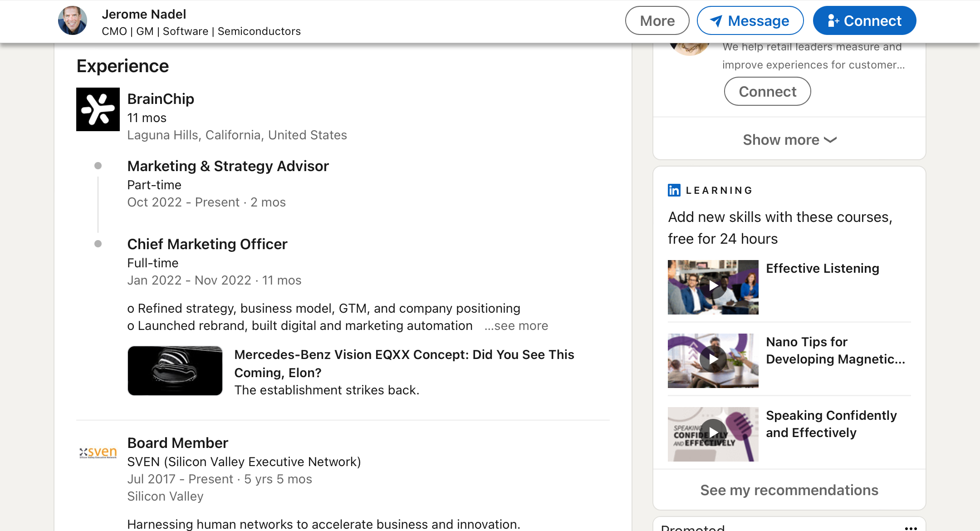Open See my recommendations link
980x531 pixels.
[789, 490]
